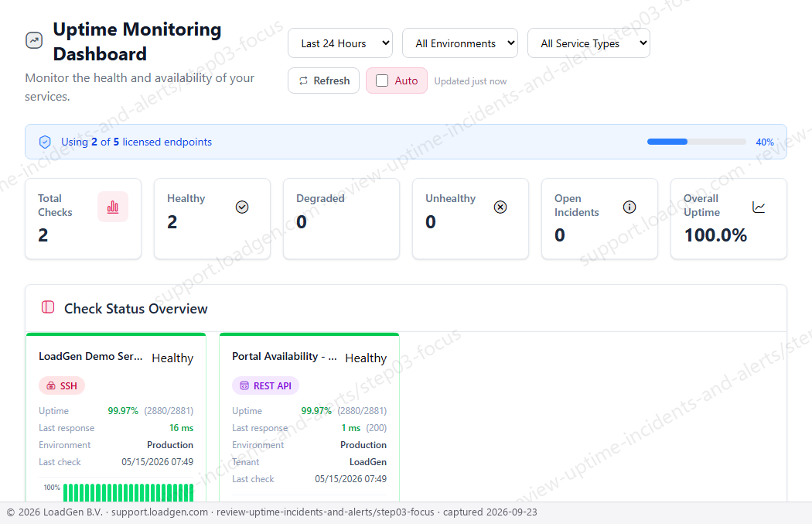
Task: Click the licensed endpoints progress bar
Action: [697, 142]
